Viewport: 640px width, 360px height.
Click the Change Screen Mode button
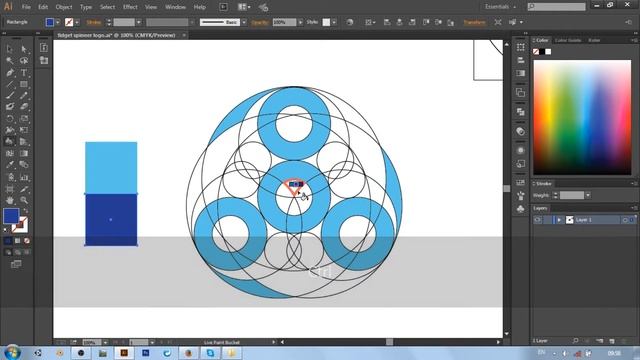click(x=16, y=264)
